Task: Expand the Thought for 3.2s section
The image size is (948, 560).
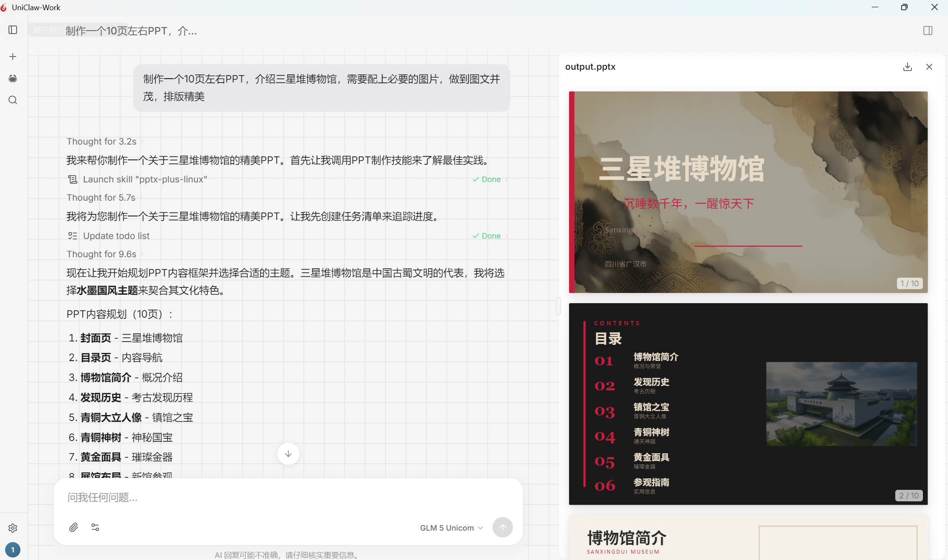Action: [x=105, y=141]
